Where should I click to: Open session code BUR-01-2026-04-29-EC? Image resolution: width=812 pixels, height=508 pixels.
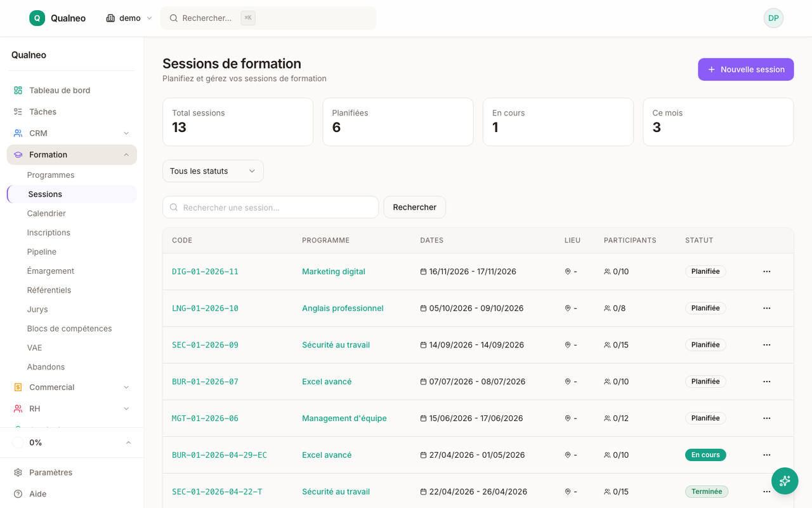point(219,455)
